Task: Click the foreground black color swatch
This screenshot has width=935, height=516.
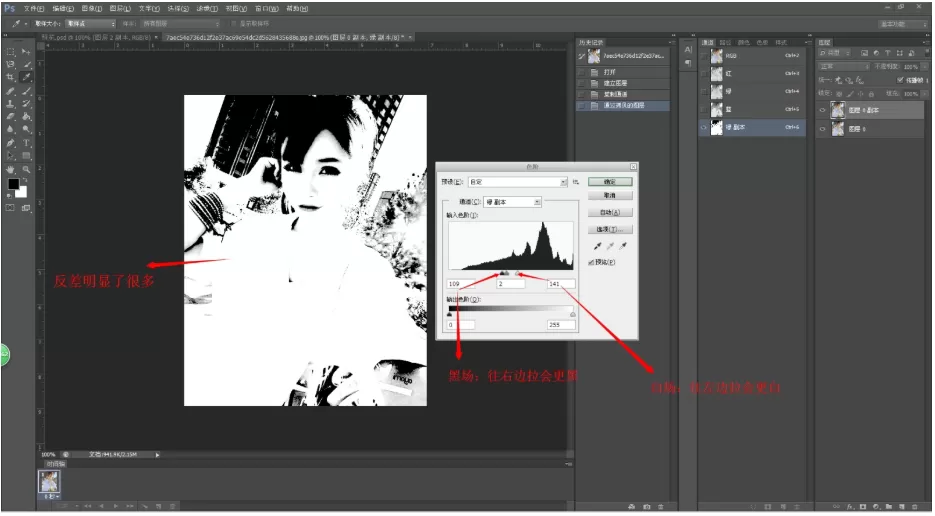Action: click(x=13, y=184)
